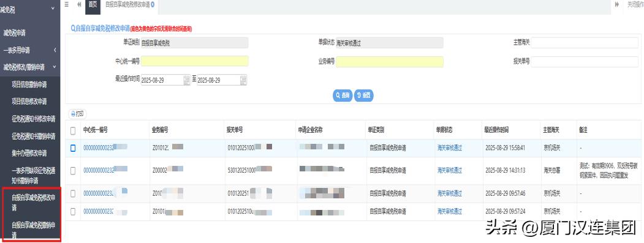Viewport: 644px width, 243px height.
Task: Toggle the select-all checkbox in table header
Action: [x=73, y=130]
